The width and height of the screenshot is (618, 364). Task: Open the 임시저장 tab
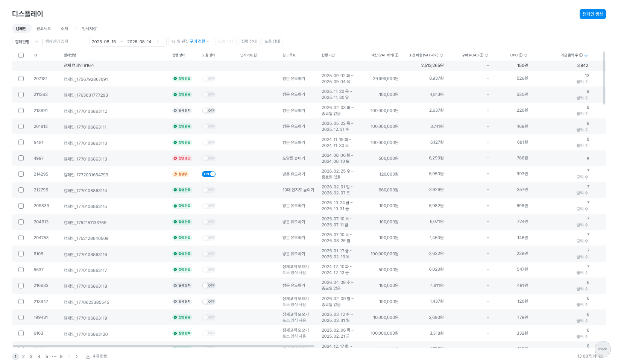click(x=90, y=29)
